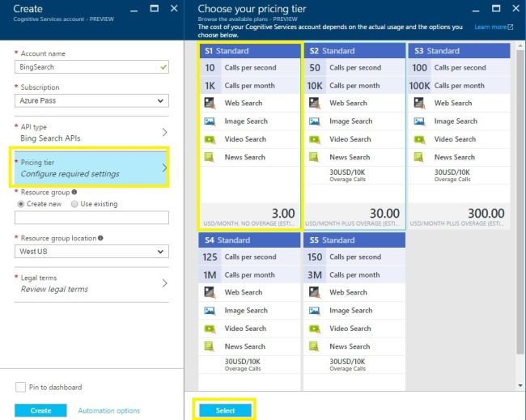526x420 pixels.
Task: Open the Automation options link
Action: 109,410
